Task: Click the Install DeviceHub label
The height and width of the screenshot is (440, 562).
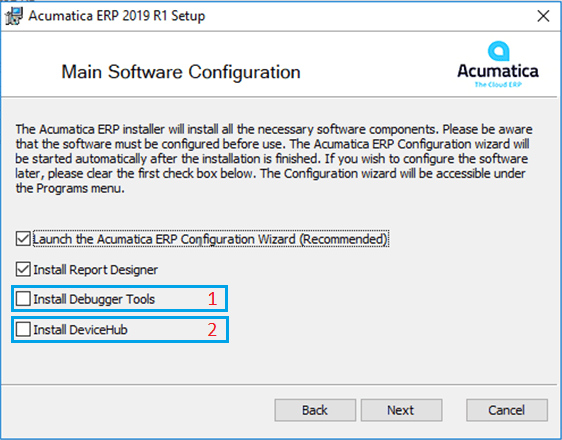Action: 80,330
